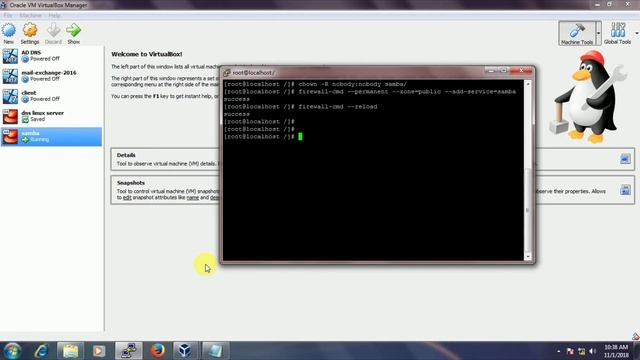Click the 'Welcome to VirtualBox!' heading
This screenshot has height=360, width=640.
147,54
